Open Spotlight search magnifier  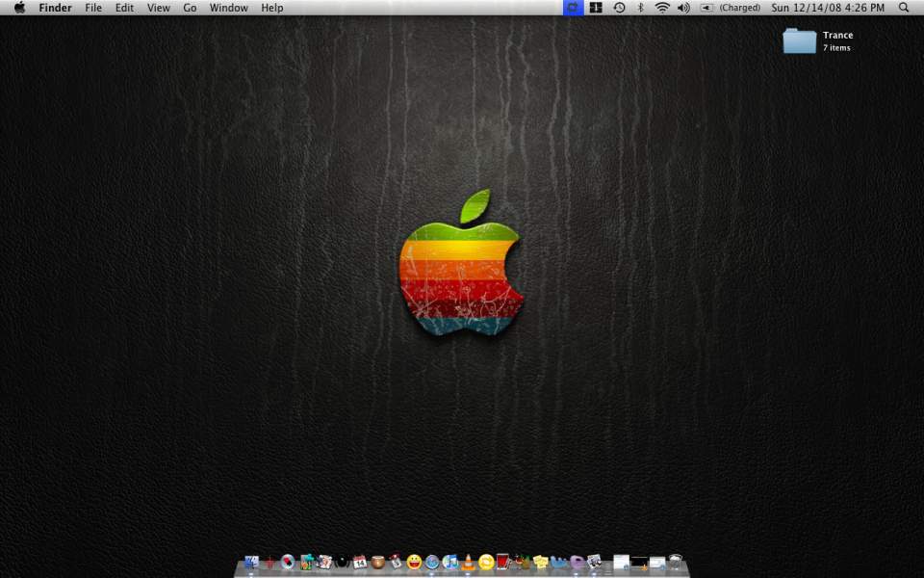click(x=904, y=8)
